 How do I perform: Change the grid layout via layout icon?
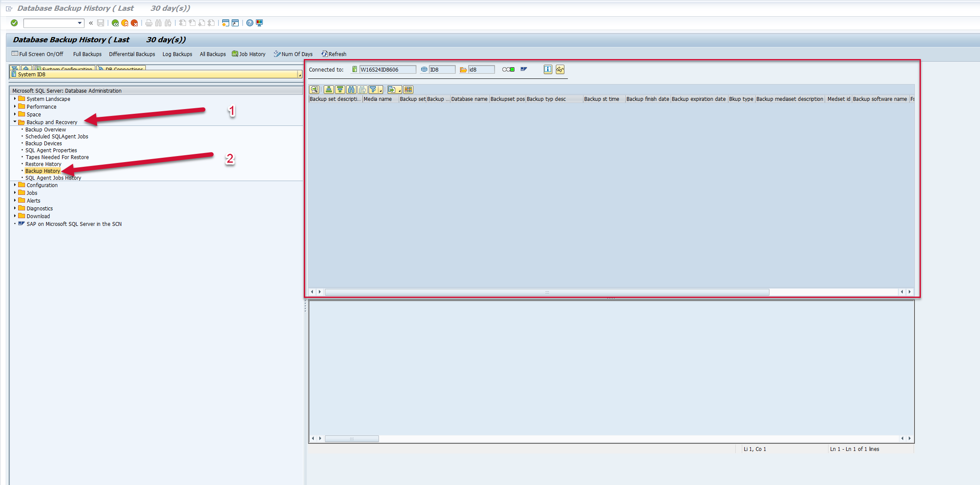click(407, 90)
